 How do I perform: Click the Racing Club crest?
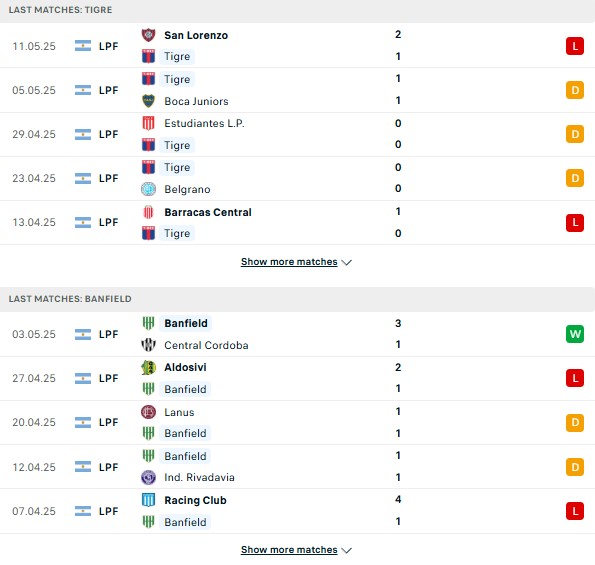coord(148,500)
